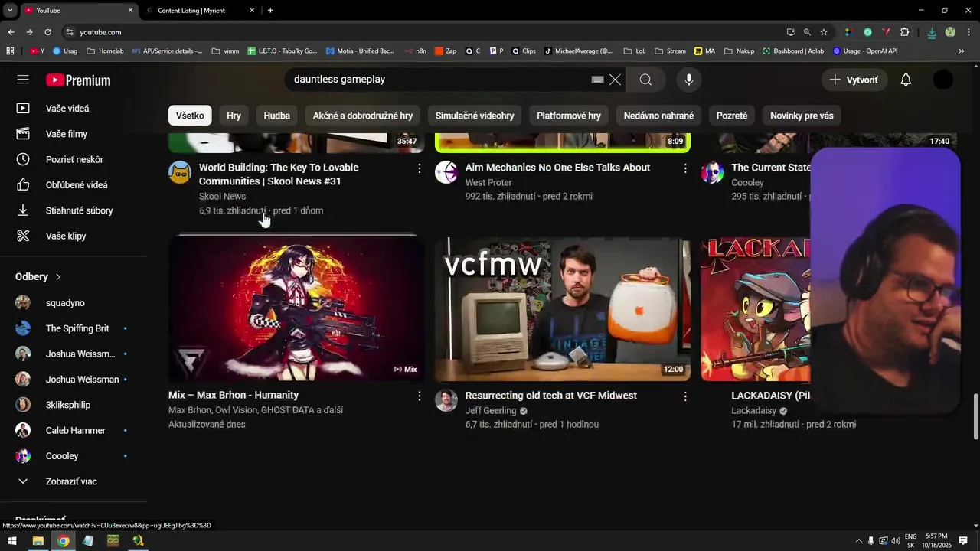Open the on-screen keyboard in search box
The image size is (980, 551).
tap(598, 80)
